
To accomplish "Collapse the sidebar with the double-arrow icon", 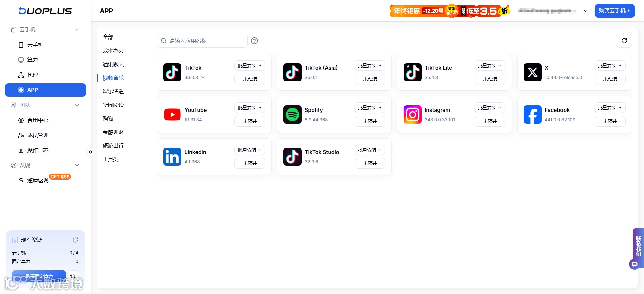I will click(x=91, y=152).
